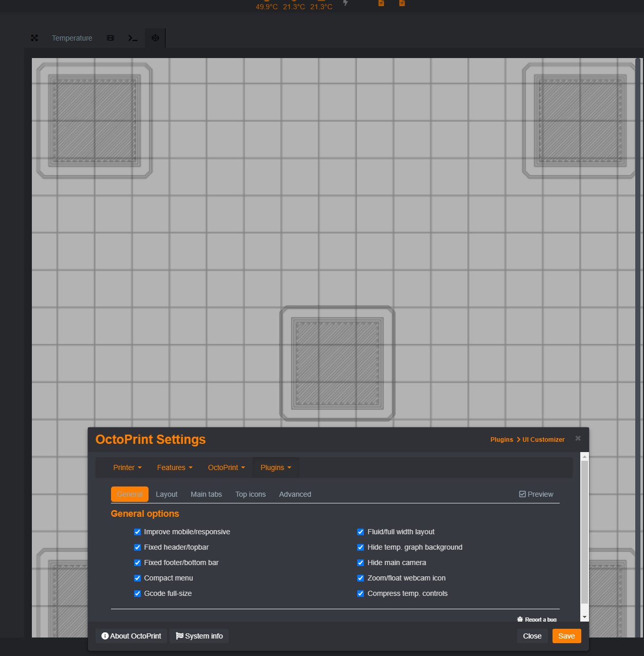Click the lightning power icon in topbar
The height and width of the screenshot is (656, 644).
coord(345,4)
